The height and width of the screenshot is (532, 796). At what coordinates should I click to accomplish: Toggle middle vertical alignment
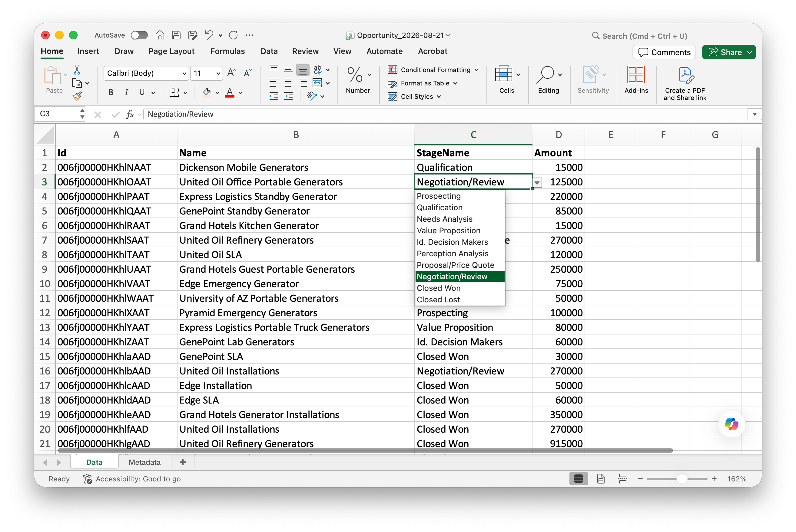point(288,69)
